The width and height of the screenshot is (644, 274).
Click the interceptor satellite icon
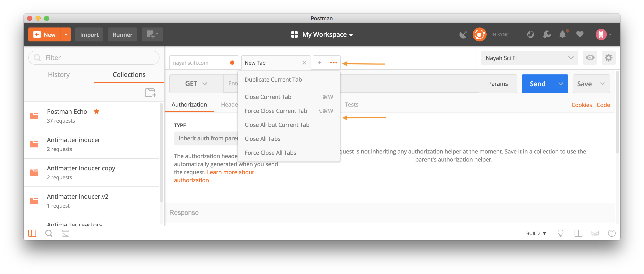pos(463,34)
